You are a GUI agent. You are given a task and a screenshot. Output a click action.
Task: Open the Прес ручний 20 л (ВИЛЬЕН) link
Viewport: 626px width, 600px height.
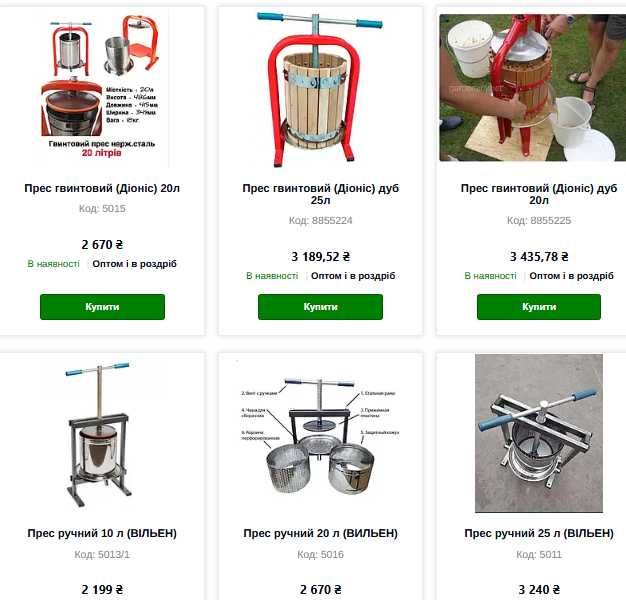(320, 533)
